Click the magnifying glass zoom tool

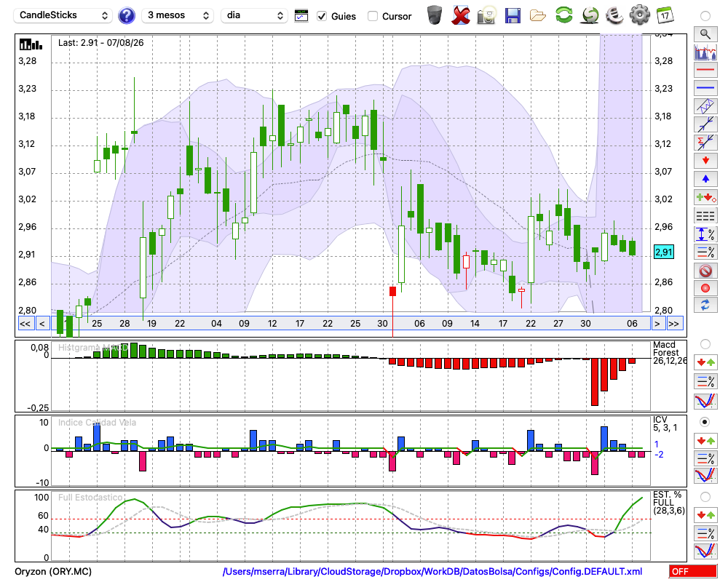tap(705, 34)
